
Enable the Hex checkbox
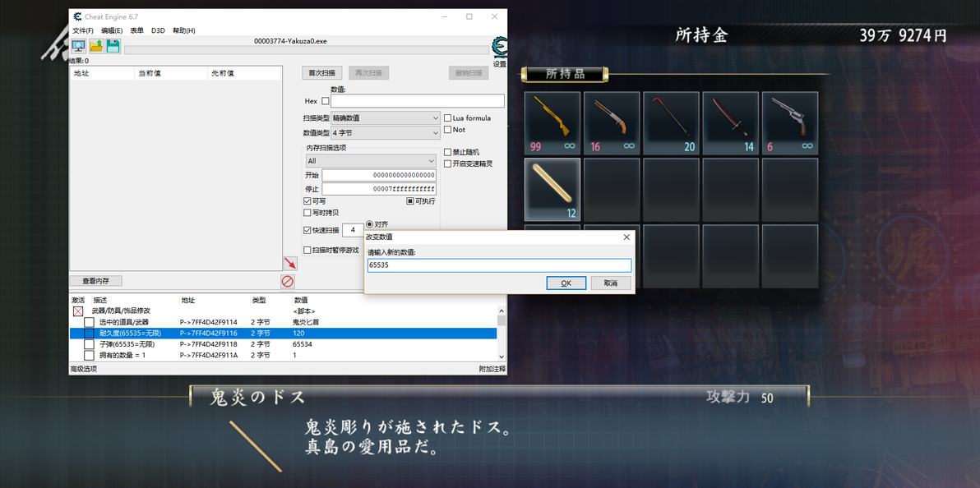(x=325, y=101)
